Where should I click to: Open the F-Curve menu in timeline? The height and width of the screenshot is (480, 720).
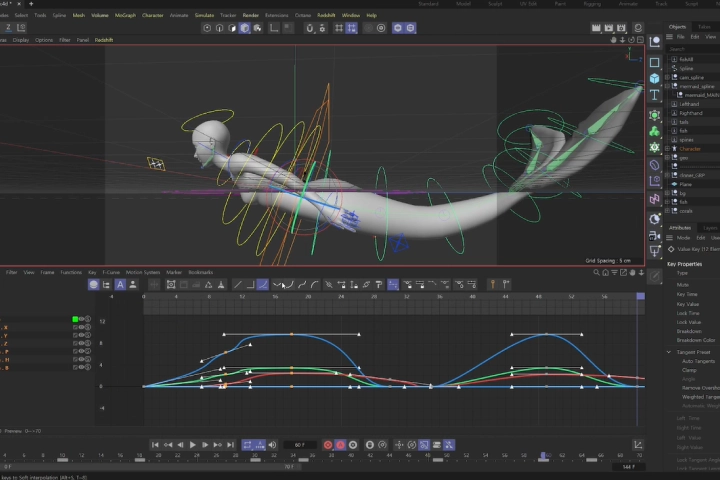coord(111,272)
